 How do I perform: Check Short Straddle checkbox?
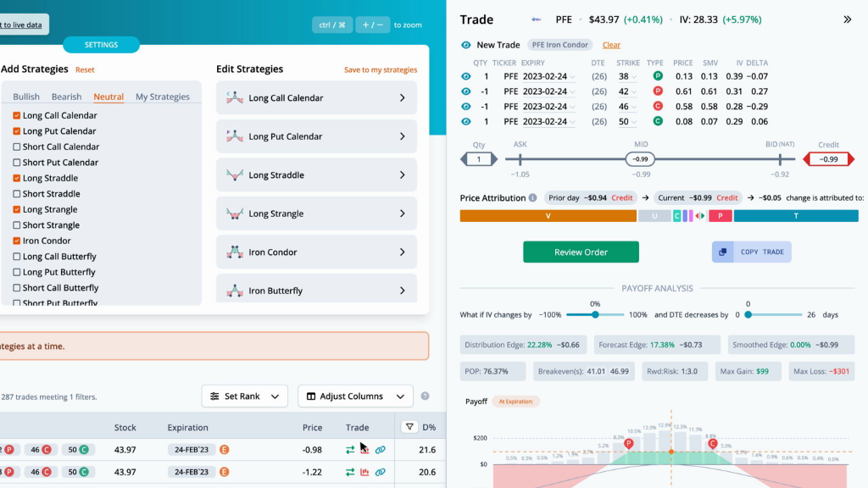pos(17,194)
